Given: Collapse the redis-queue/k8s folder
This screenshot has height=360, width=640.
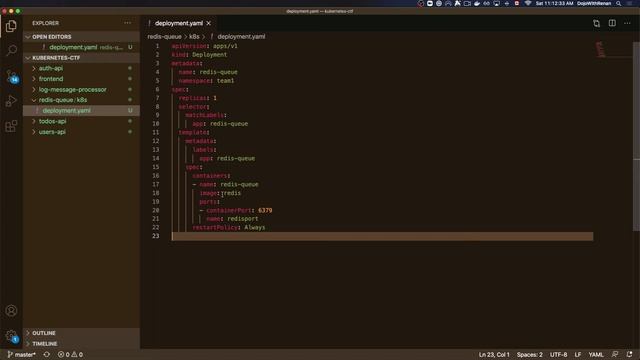Looking at the screenshot, I should (x=81, y=100).
